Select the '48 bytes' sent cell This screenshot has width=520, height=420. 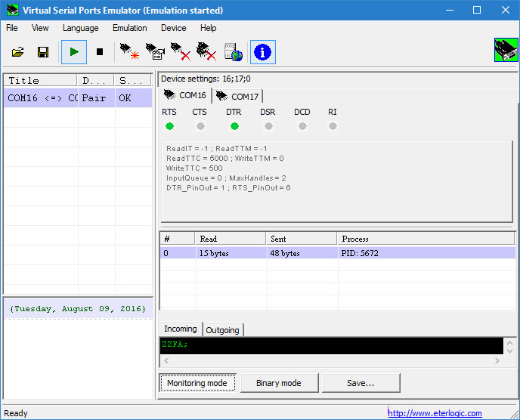click(302, 253)
